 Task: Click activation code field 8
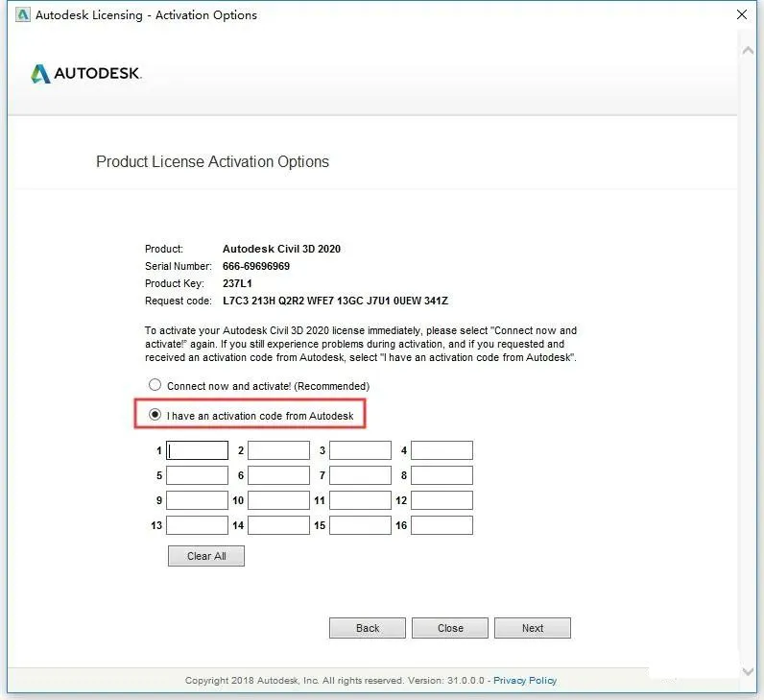pos(442,475)
